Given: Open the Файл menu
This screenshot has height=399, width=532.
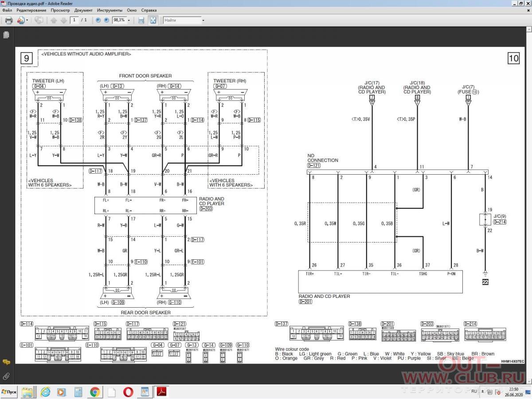Looking at the screenshot, I should [7, 10].
